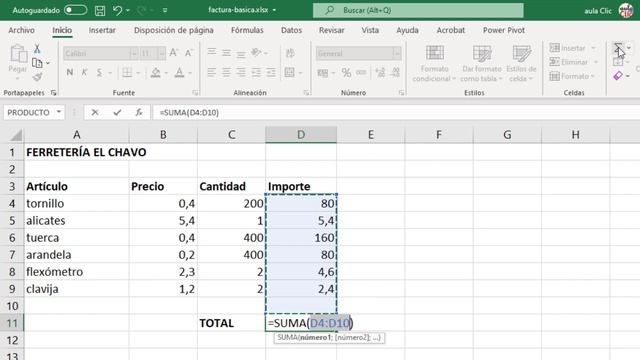Open the General number format dropdown
640x360 pixels.
[x=397, y=53]
